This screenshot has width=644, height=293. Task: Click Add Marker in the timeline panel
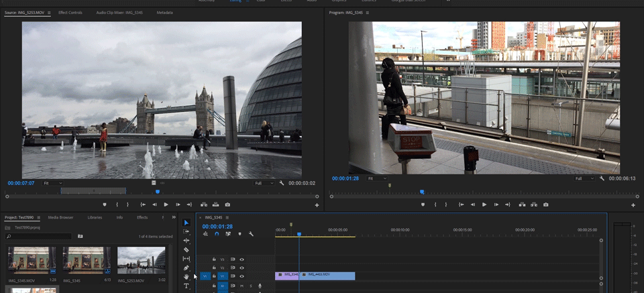point(239,234)
